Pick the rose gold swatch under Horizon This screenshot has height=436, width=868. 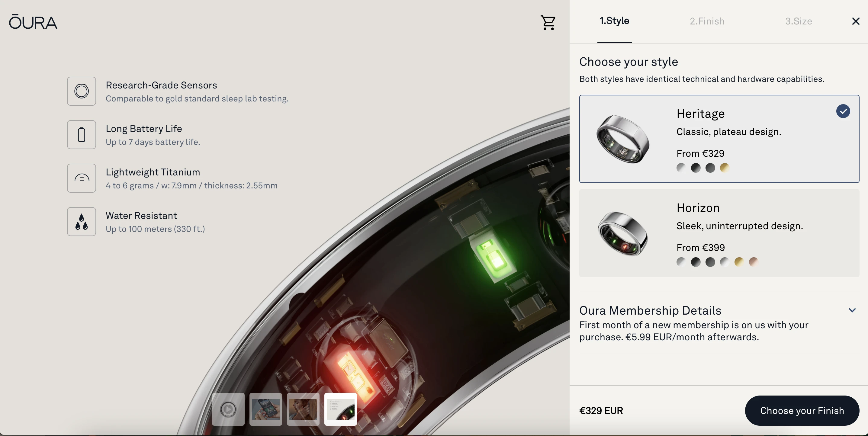pyautogui.click(x=754, y=262)
